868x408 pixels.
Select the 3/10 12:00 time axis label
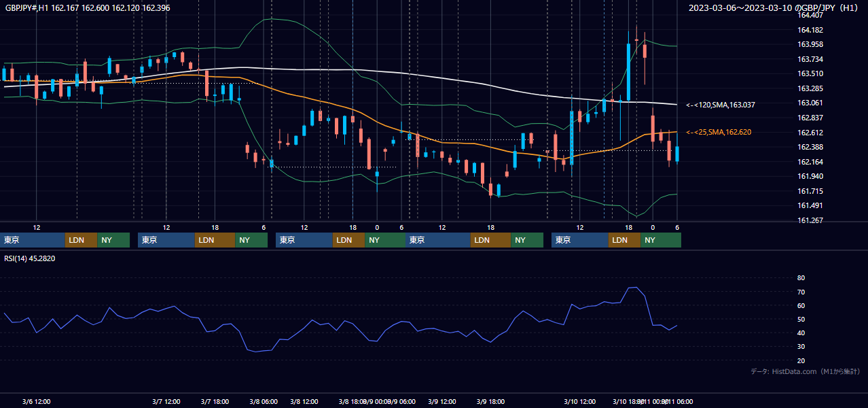[x=579, y=401]
